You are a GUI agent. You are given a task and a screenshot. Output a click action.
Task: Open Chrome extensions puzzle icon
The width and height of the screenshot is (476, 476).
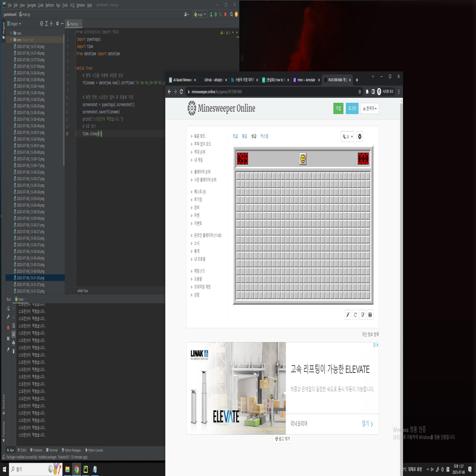click(x=367, y=92)
